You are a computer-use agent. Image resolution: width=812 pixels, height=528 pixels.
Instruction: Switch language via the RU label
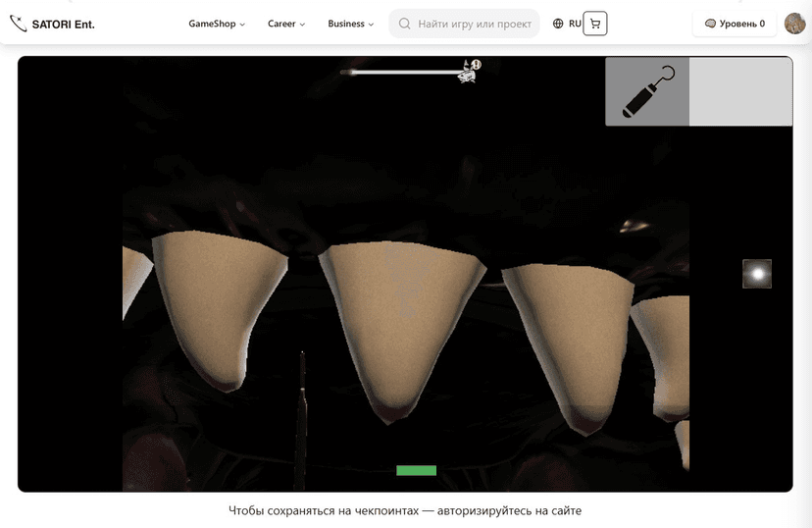[575, 24]
